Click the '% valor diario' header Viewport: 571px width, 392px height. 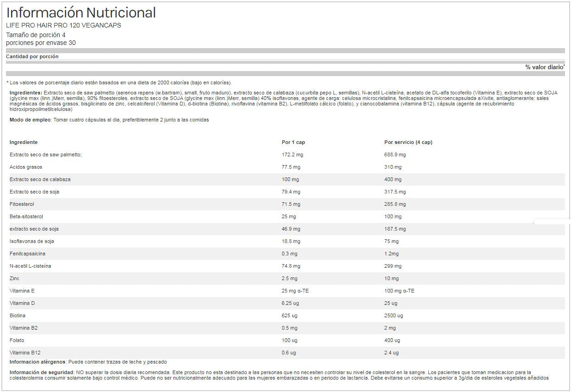click(545, 67)
